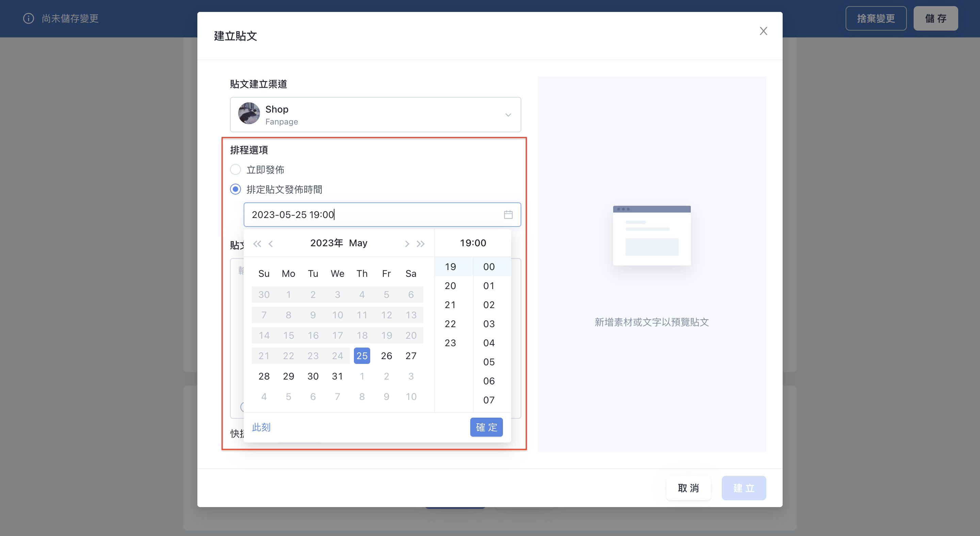Click the 儲存 button in top bar
The height and width of the screenshot is (536, 980).
point(935,18)
